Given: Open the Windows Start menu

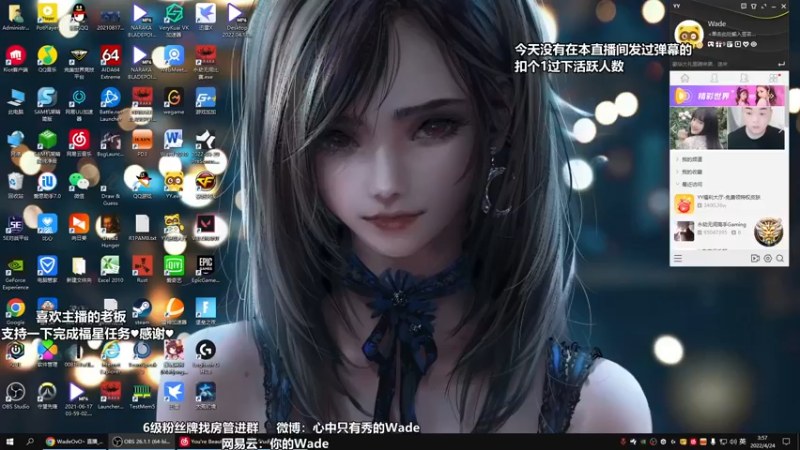Looking at the screenshot, I should (x=9, y=441).
